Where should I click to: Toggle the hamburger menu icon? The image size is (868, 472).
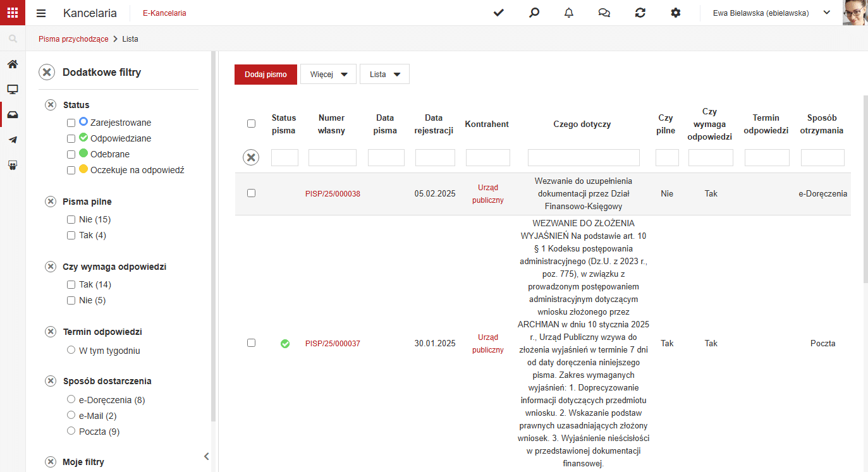(41, 13)
